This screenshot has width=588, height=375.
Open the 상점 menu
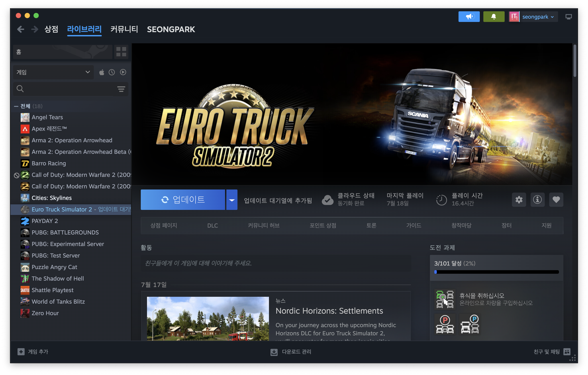(51, 29)
